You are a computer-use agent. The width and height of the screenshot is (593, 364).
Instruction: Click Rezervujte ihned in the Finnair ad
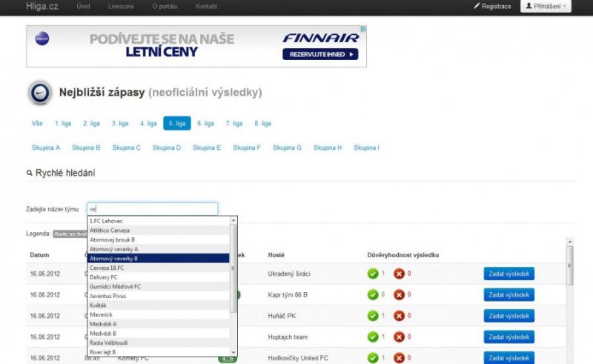[319, 54]
